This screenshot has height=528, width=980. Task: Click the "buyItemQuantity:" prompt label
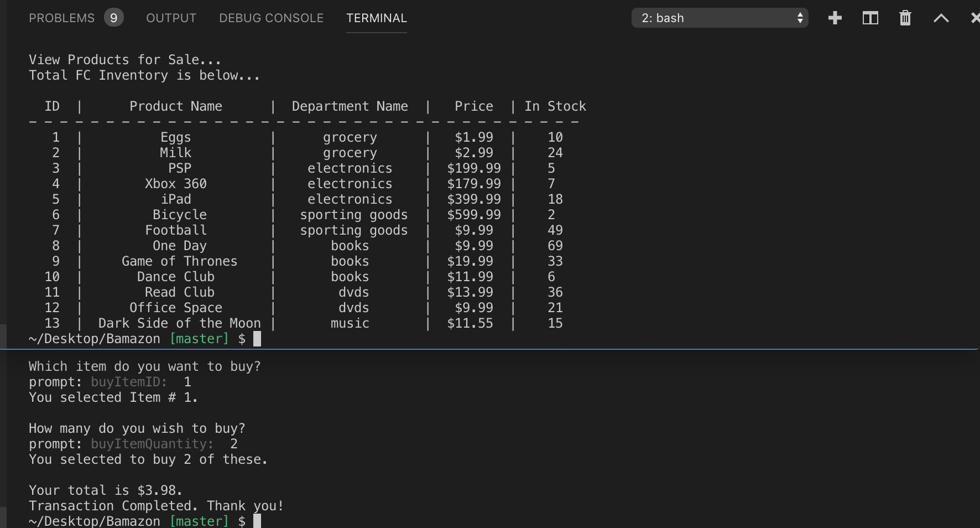coord(152,444)
